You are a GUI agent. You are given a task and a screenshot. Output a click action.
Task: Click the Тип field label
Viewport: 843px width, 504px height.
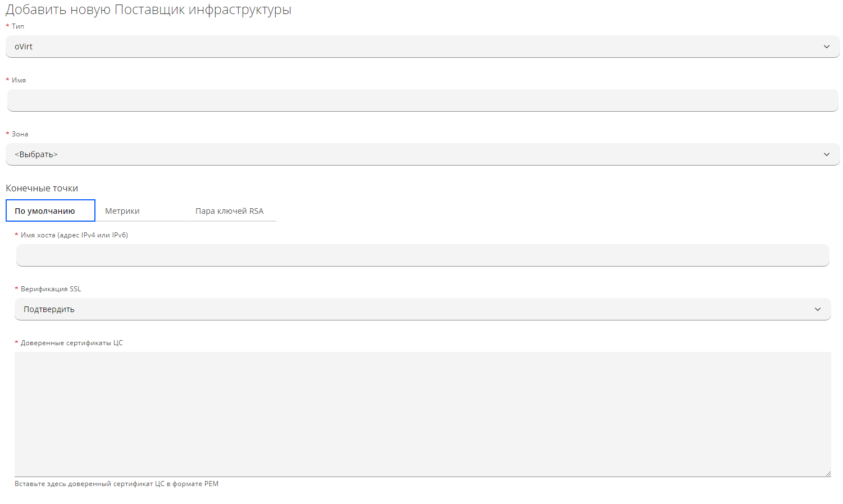click(18, 26)
